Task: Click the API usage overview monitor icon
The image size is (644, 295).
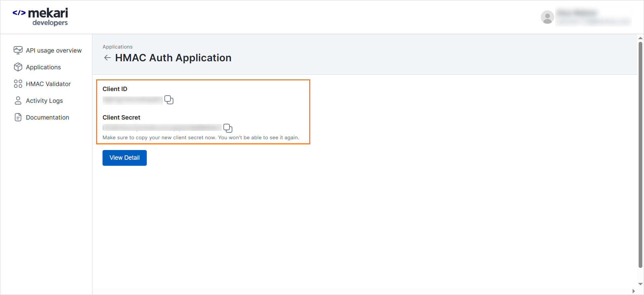Action: point(18,50)
